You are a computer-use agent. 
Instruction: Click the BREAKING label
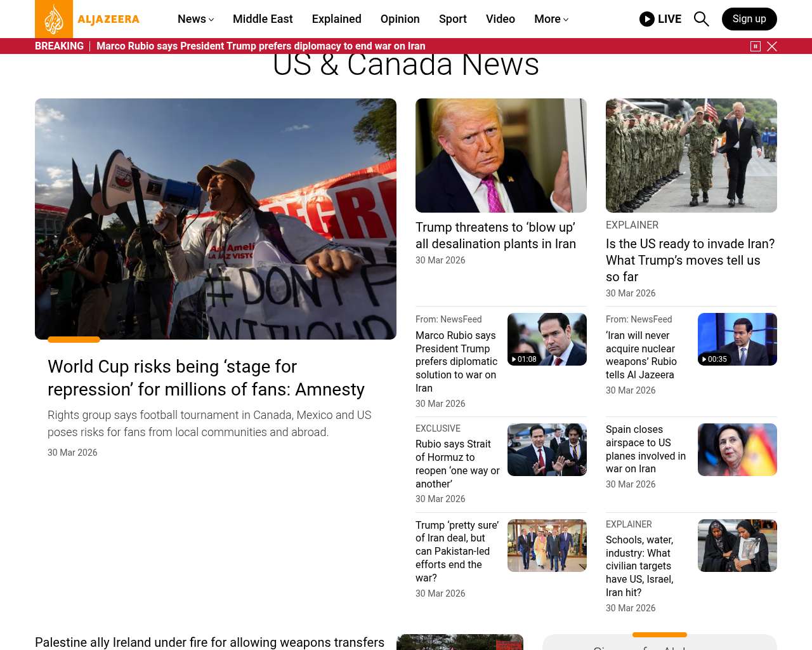coord(59,46)
